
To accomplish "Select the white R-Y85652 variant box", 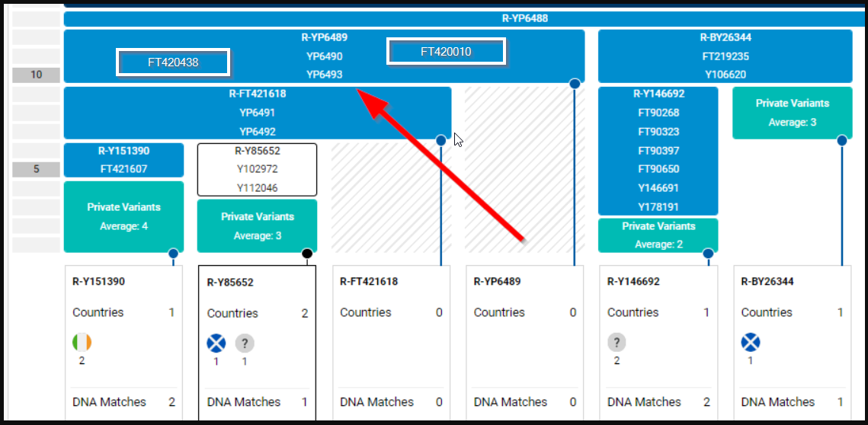I will tap(257, 169).
